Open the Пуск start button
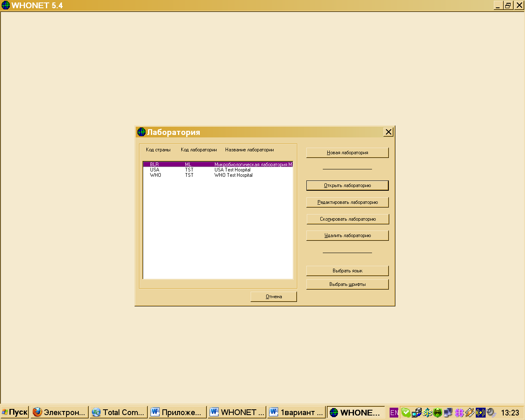 (x=15, y=412)
